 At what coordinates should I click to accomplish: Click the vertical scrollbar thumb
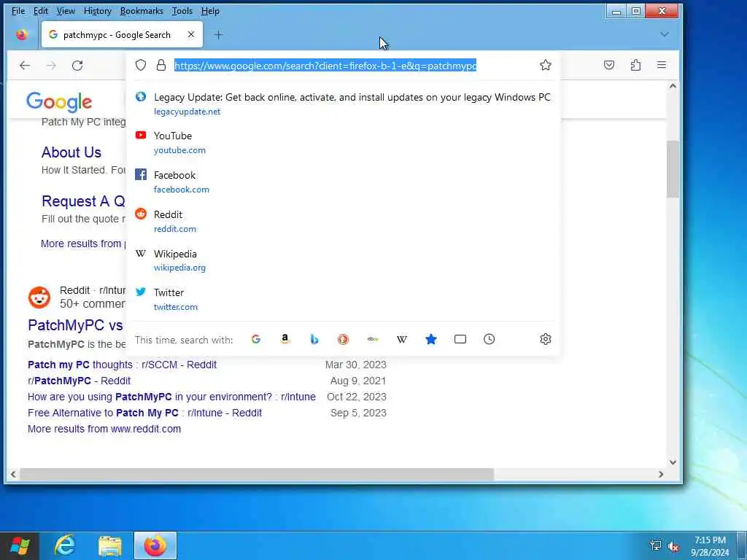click(673, 168)
